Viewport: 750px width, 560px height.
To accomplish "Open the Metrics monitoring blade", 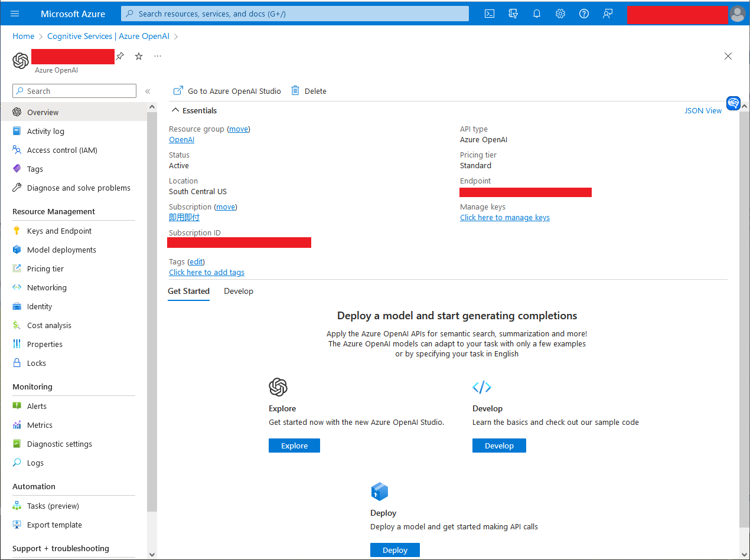I will (43, 425).
